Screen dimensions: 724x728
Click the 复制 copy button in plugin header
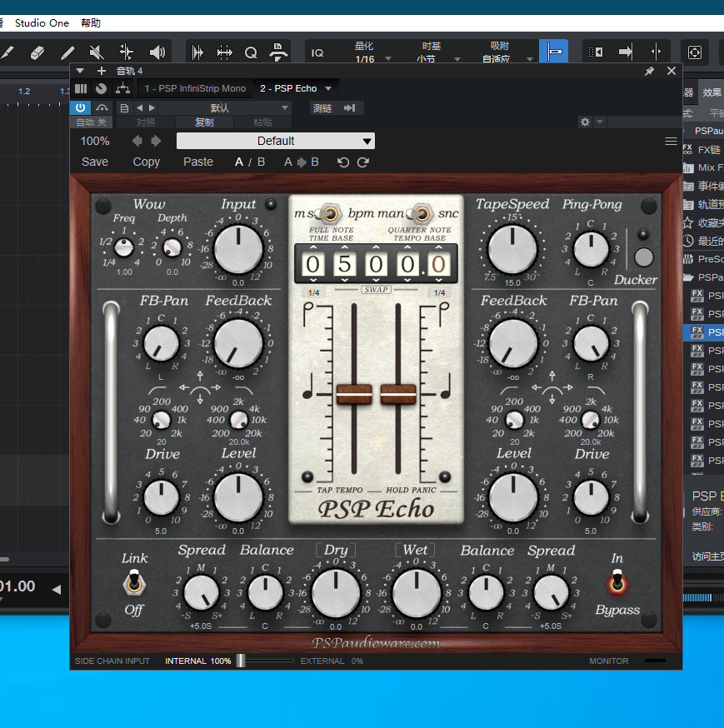pyautogui.click(x=204, y=122)
